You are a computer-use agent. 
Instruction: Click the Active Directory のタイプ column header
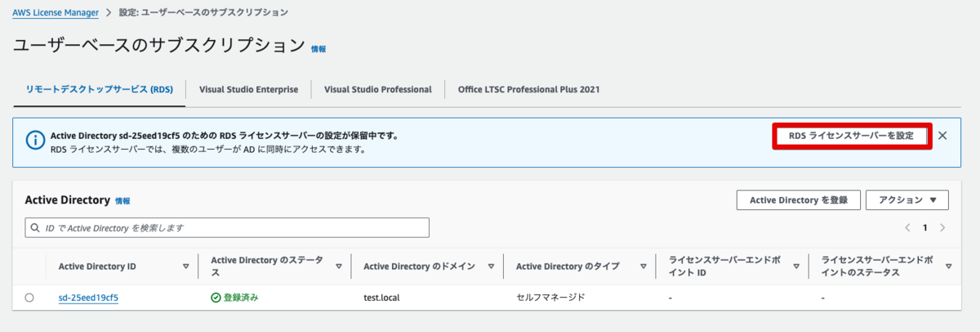[568, 266]
